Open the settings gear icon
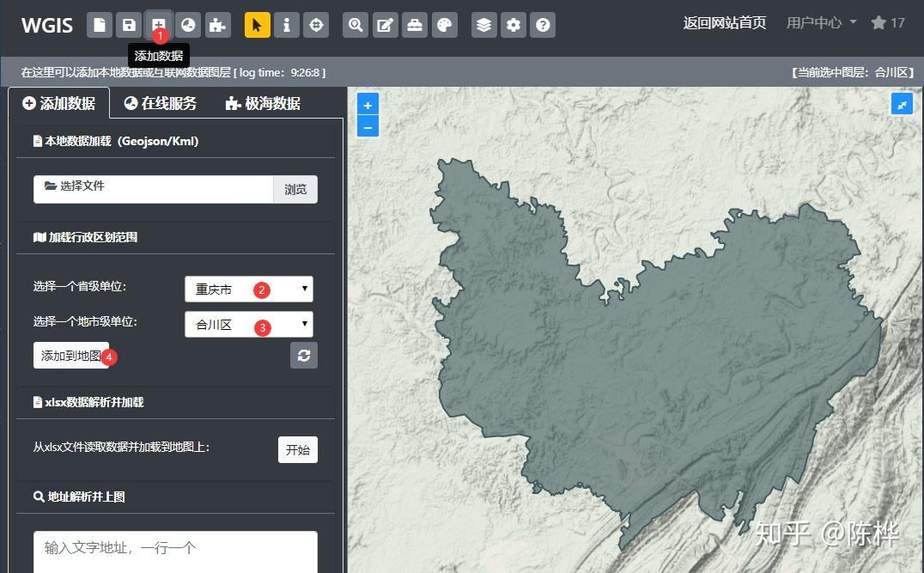924x573 pixels. (x=514, y=25)
